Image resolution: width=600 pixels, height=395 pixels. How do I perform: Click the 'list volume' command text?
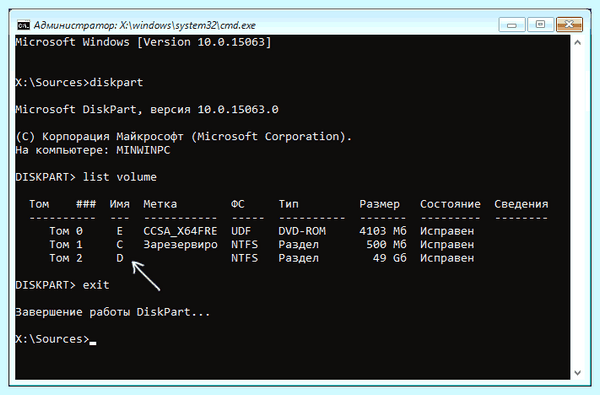click(x=120, y=177)
